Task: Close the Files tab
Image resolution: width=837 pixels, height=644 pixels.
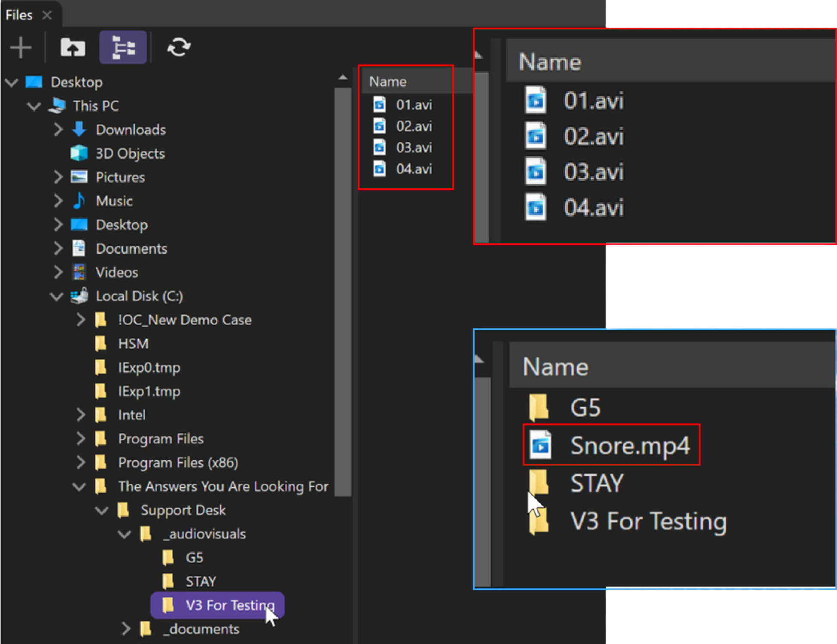Action: (x=47, y=15)
